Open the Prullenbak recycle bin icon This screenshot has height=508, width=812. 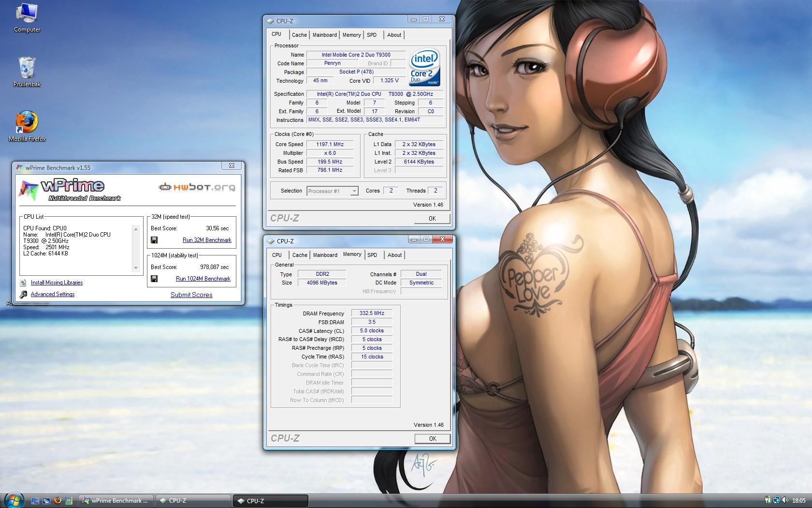[27, 72]
